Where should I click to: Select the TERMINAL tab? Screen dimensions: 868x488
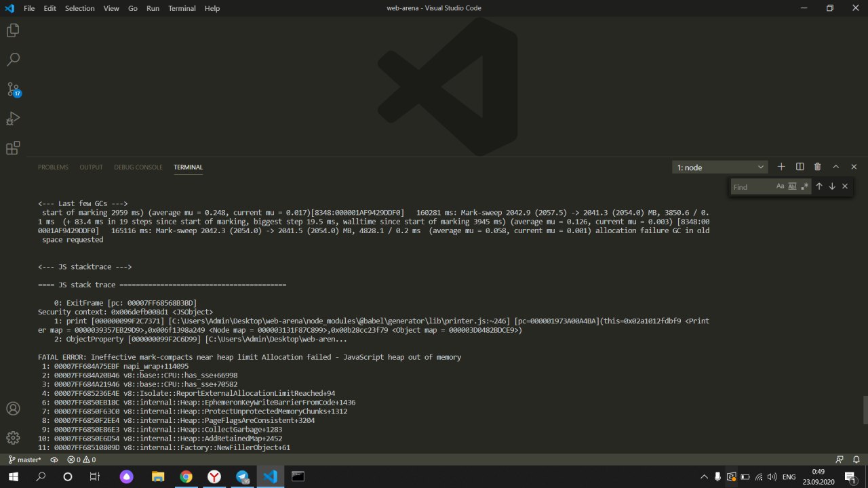pyautogui.click(x=188, y=167)
